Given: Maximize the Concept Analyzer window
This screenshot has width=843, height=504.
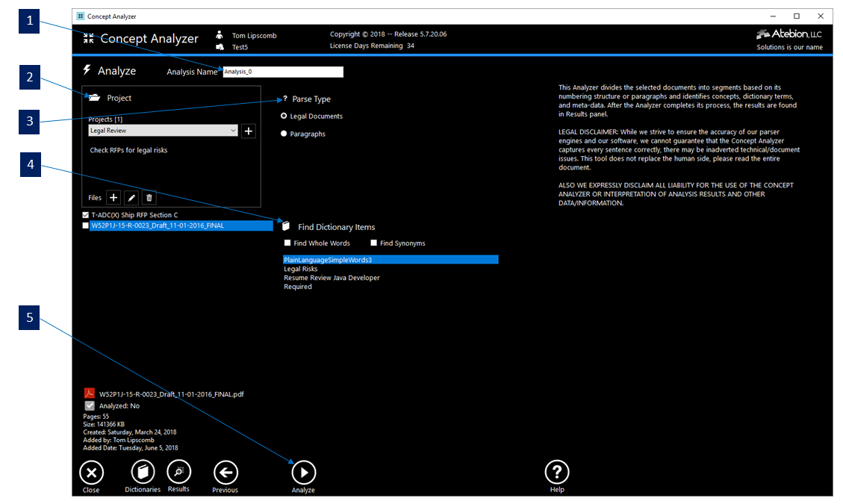Looking at the screenshot, I should (x=797, y=16).
